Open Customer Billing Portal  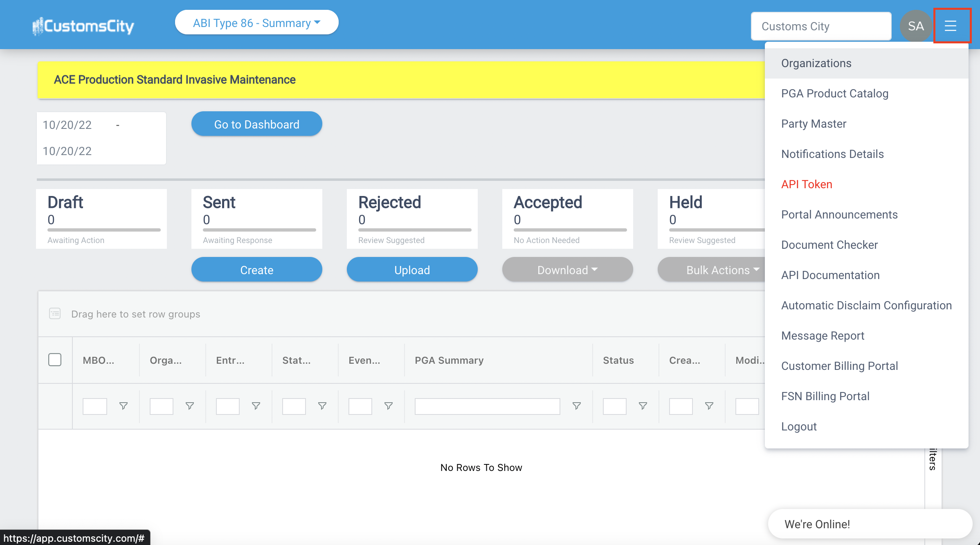866,366
